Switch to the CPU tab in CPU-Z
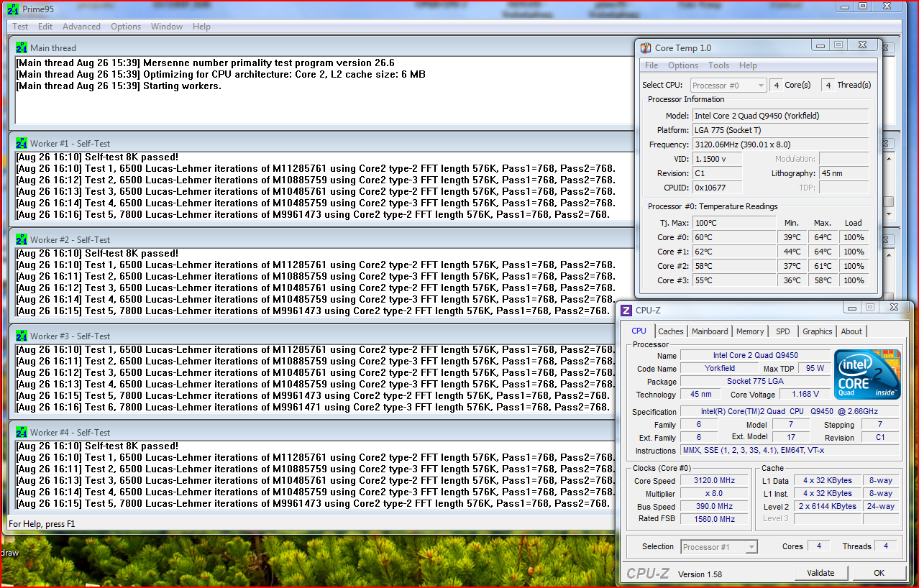 pyautogui.click(x=639, y=331)
